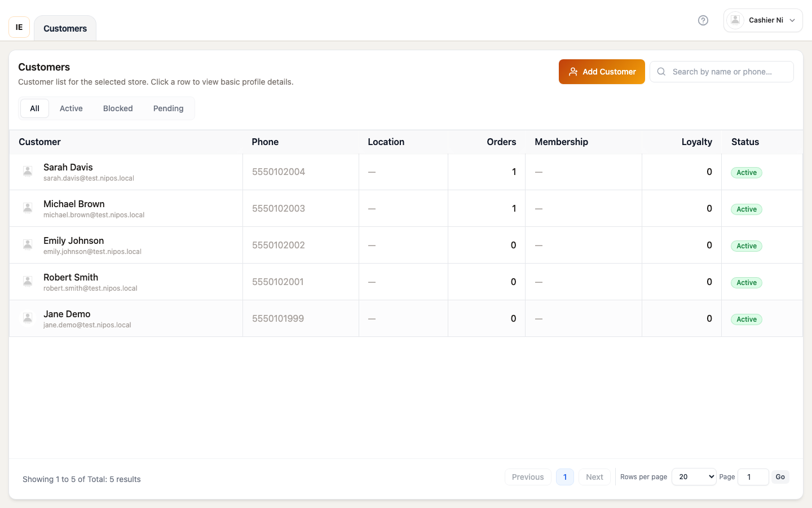Click the Page number input field

click(x=753, y=477)
